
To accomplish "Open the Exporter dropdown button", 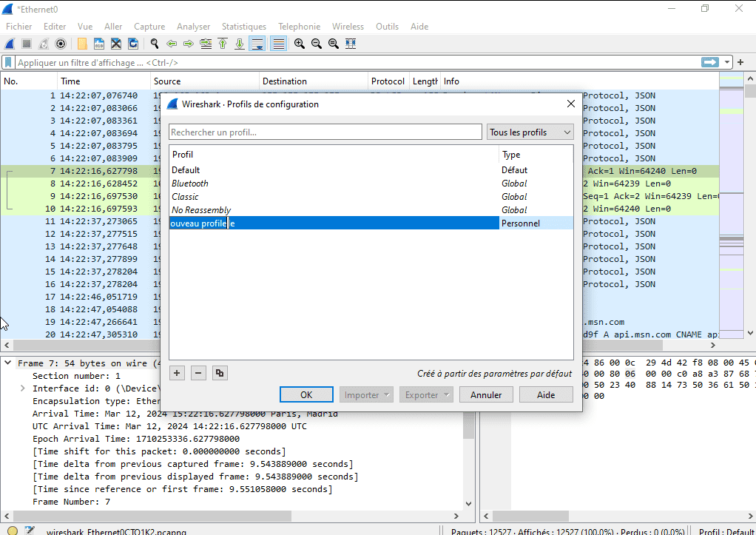I will click(426, 394).
